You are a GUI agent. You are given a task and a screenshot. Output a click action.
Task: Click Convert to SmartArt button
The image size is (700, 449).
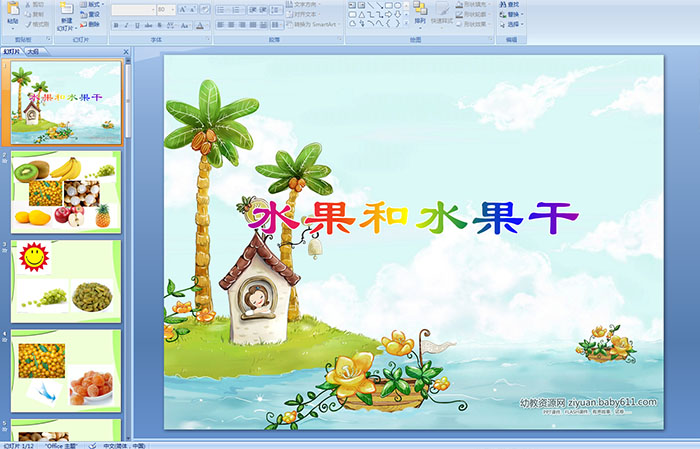click(314, 24)
